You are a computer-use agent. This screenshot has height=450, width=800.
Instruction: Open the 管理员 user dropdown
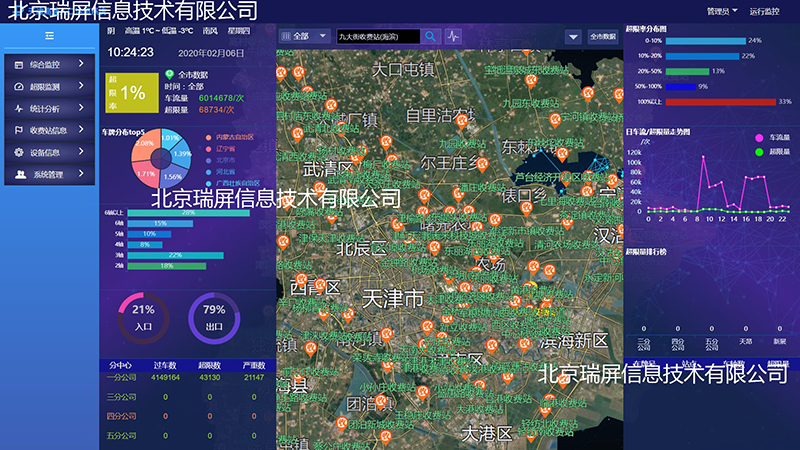click(721, 11)
